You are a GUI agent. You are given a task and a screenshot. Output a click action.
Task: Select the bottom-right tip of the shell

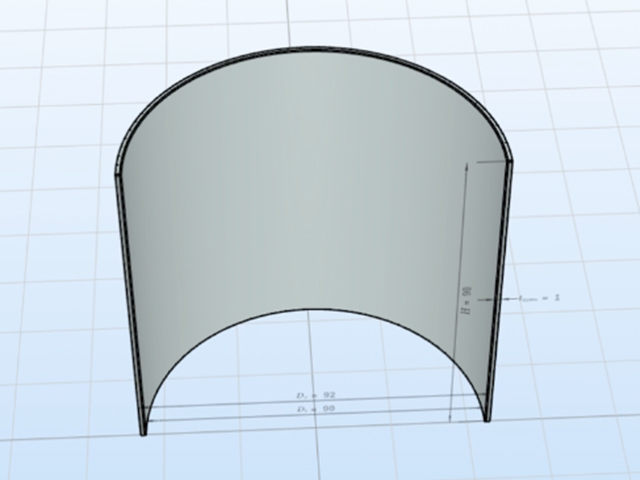[487, 420]
